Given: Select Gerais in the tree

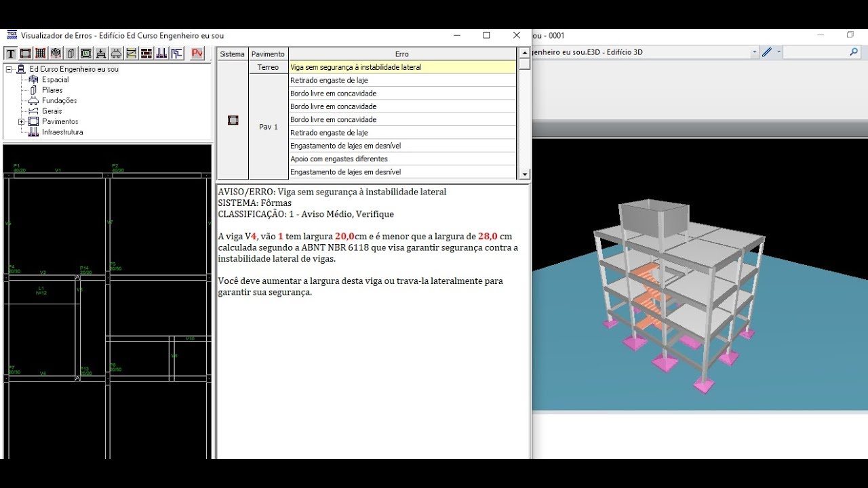Looking at the screenshot, I should (x=52, y=111).
